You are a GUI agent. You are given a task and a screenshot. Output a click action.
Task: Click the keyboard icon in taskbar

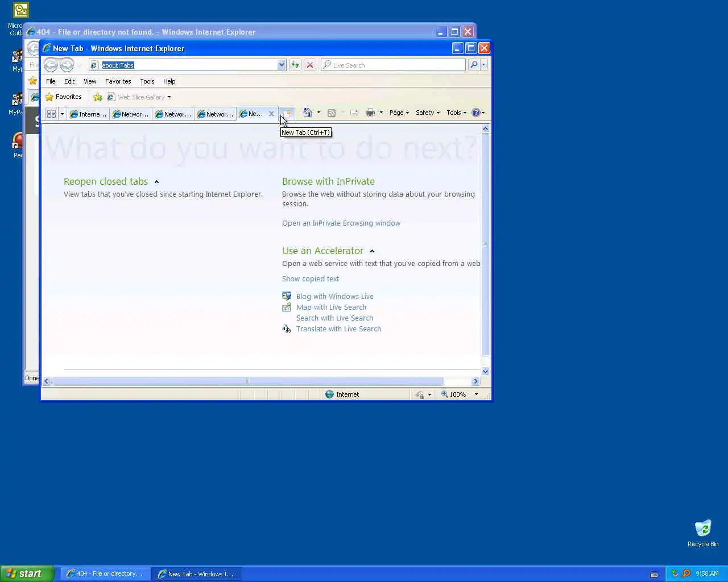(x=654, y=574)
